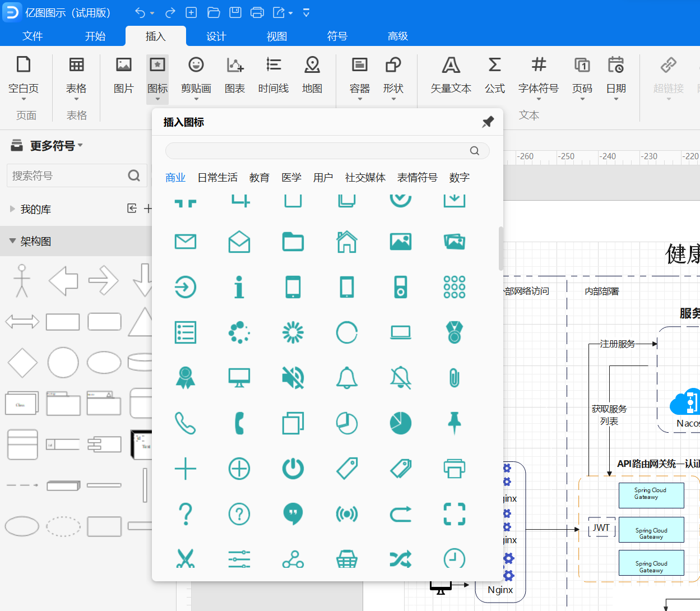Select the information 'i' icon
The image size is (700, 611).
(239, 287)
